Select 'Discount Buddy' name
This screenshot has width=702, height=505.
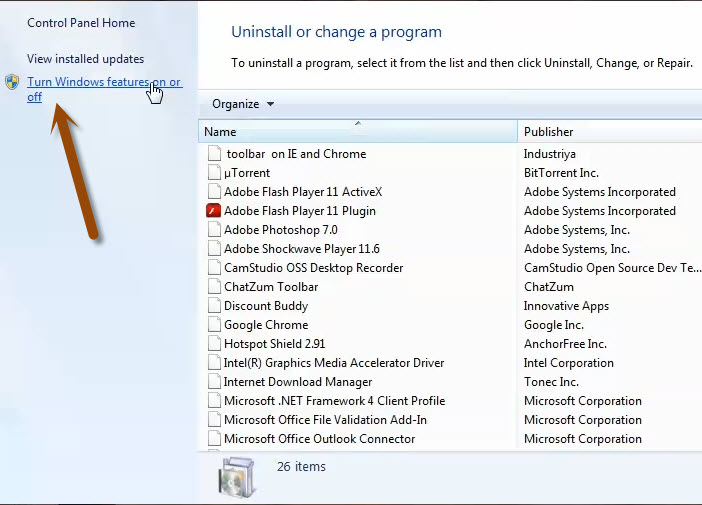pyautogui.click(x=266, y=306)
